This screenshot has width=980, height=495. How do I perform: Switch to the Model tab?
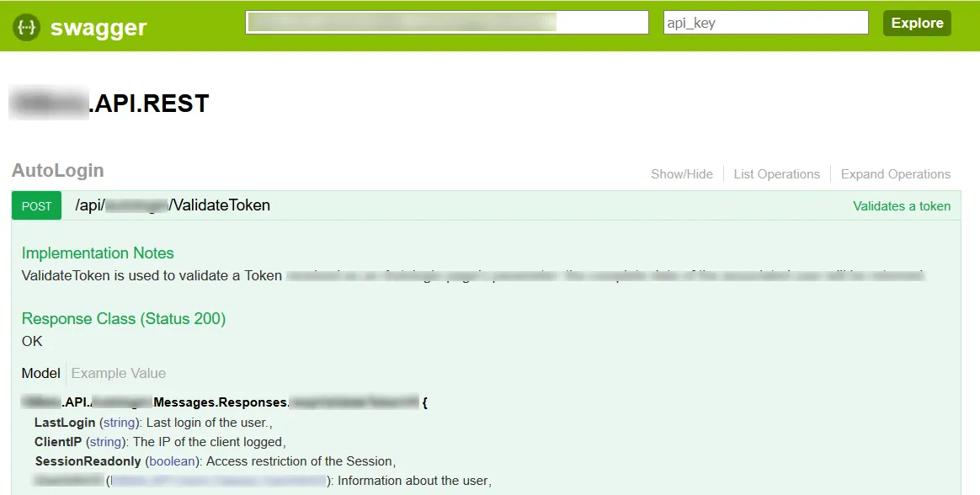(x=40, y=373)
